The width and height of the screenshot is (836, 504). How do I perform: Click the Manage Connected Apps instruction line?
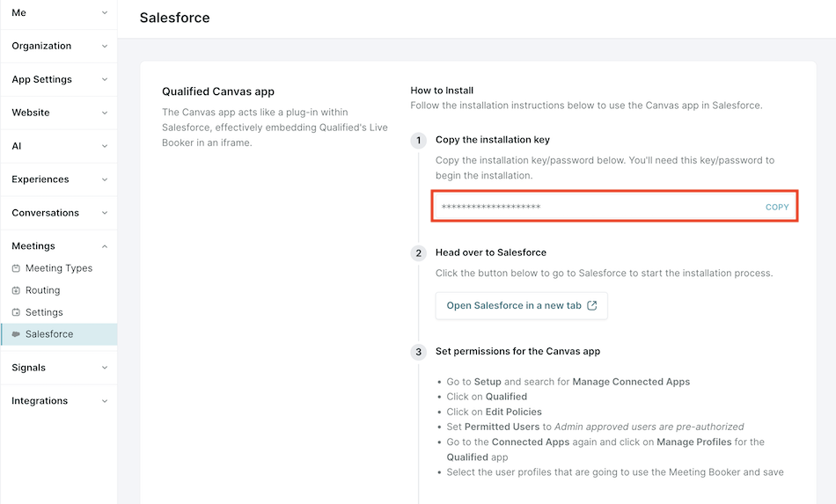click(568, 382)
